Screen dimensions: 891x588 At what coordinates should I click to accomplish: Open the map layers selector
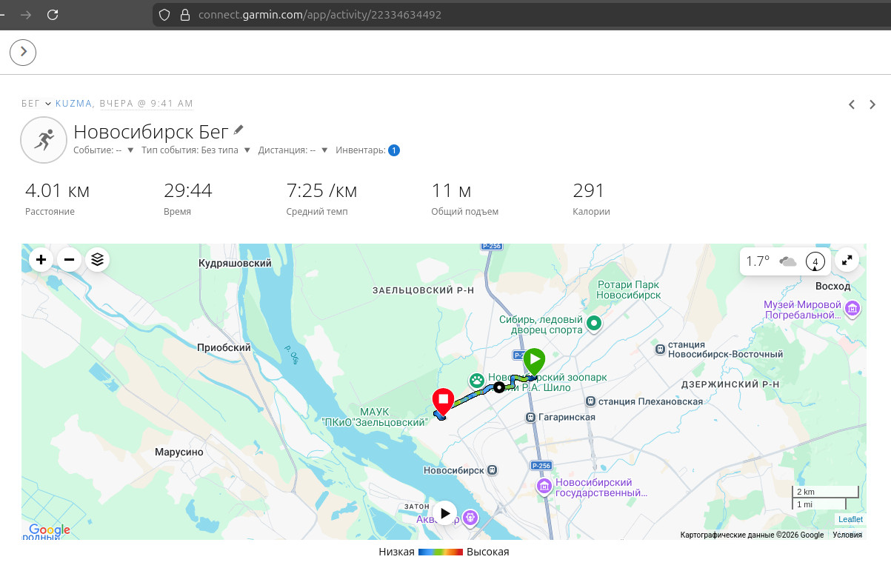coord(97,259)
